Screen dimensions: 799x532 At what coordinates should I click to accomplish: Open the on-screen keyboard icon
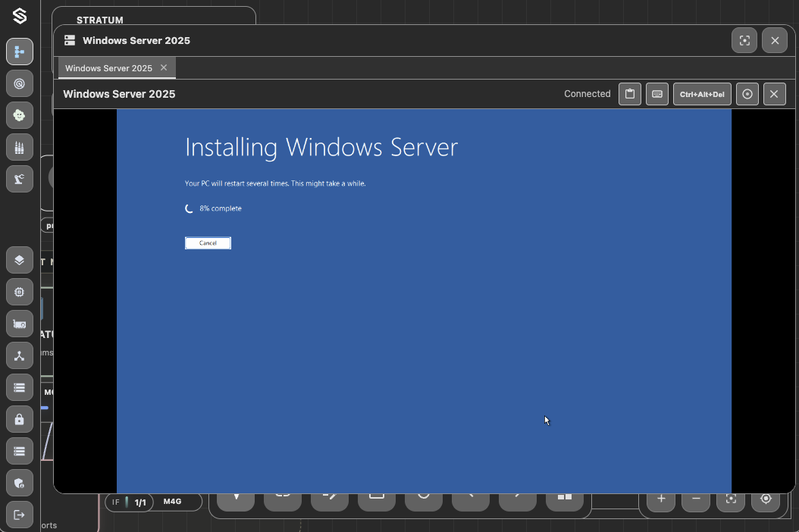[656, 94]
